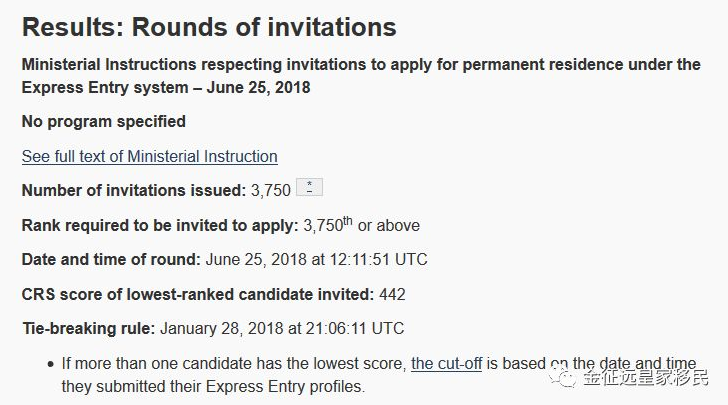Click the "th" superscript after 3,750
728x405 pixels.
(348, 221)
